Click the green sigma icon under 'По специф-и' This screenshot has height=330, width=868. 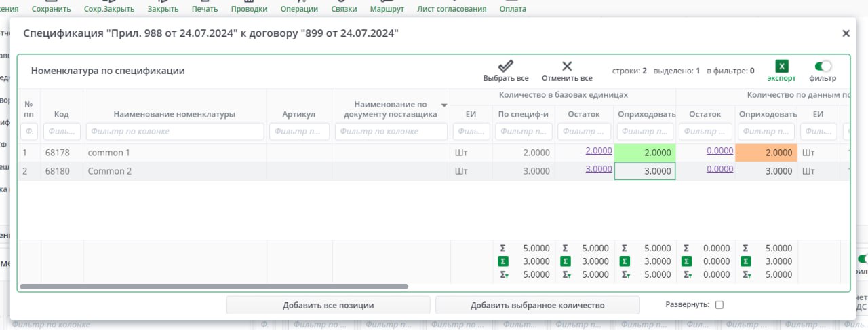tap(502, 261)
